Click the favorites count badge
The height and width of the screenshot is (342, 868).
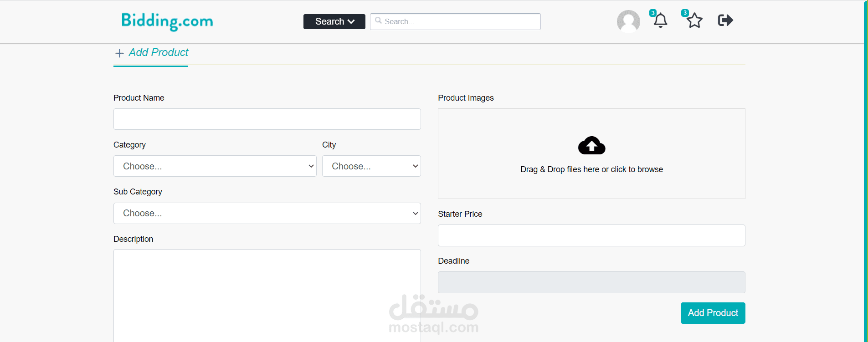pos(684,13)
